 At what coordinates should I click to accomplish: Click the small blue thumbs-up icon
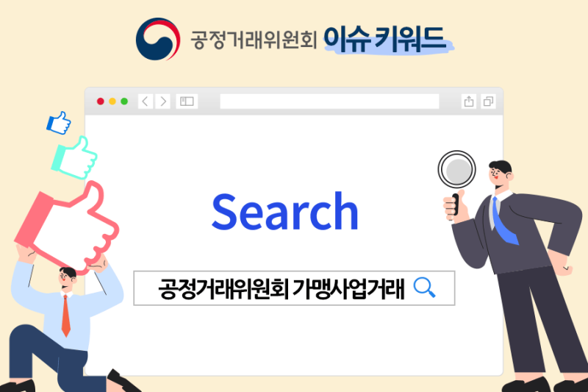(59, 123)
